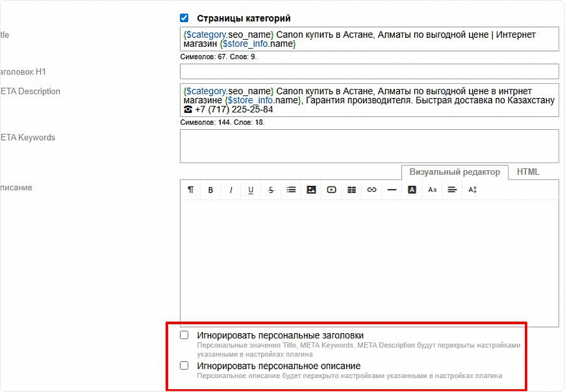The width and height of the screenshot is (565, 392).
Task: Enable "Игнорировать персональное описание" checkbox
Action: click(x=185, y=366)
